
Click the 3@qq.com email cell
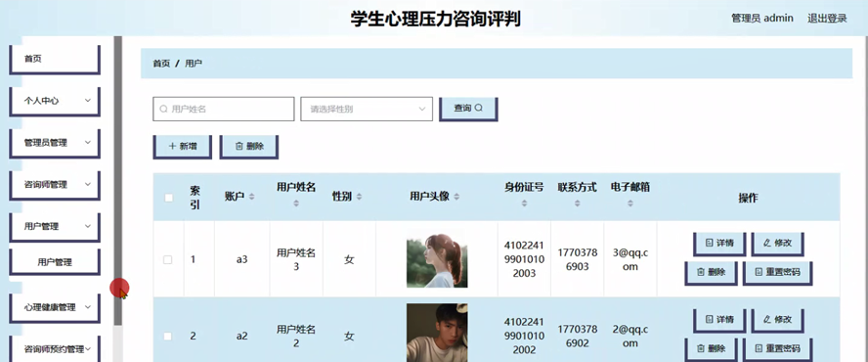(630, 259)
